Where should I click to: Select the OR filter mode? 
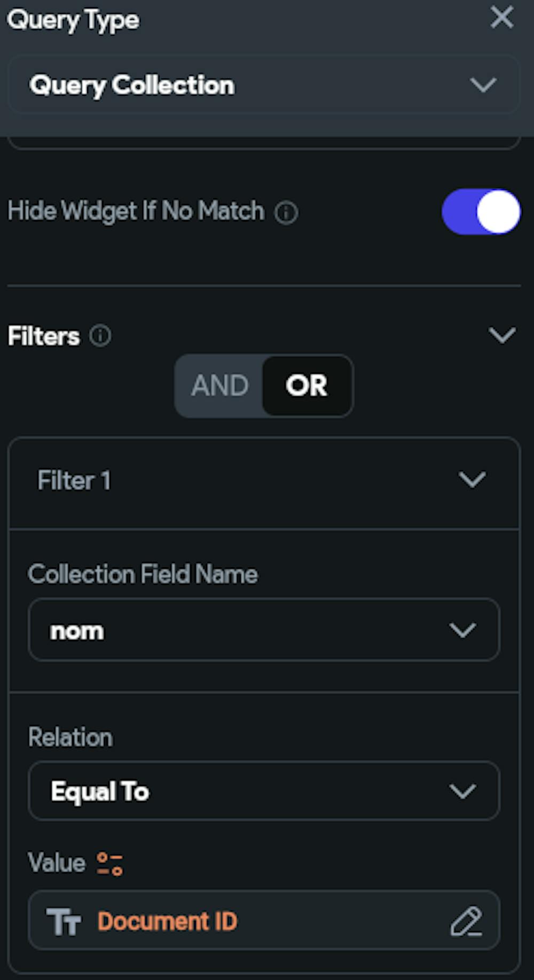(307, 386)
